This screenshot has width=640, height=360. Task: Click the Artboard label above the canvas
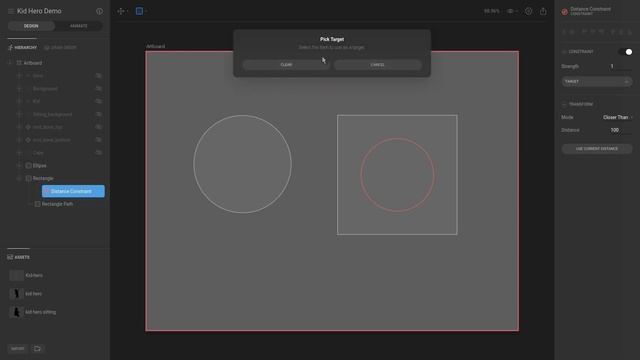156,46
